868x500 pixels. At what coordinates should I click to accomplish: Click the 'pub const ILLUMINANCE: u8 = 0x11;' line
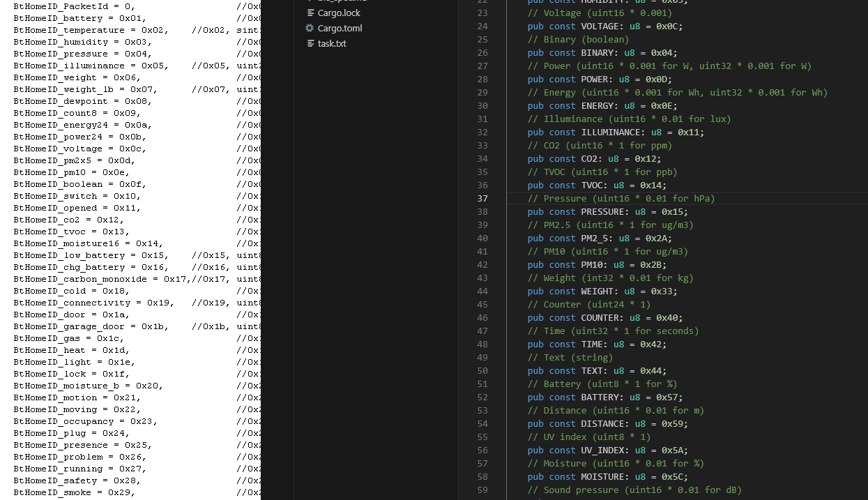(616, 132)
